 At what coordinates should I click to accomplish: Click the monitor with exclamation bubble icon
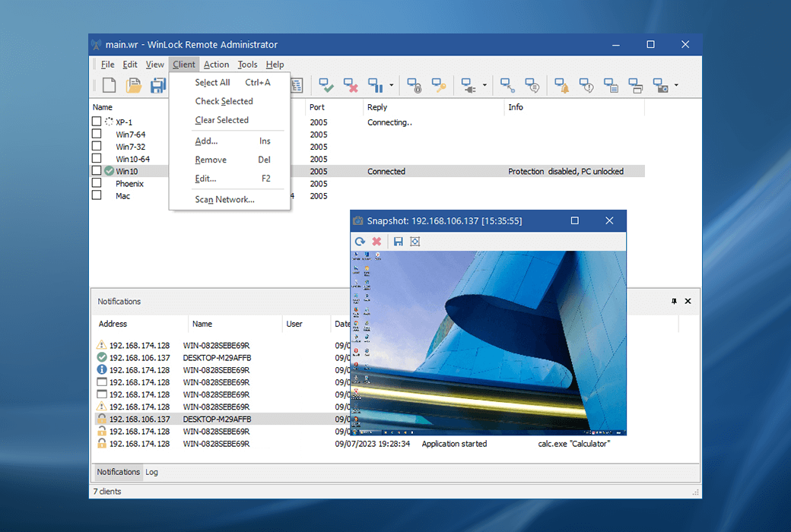pyautogui.click(x=586, y=85)
